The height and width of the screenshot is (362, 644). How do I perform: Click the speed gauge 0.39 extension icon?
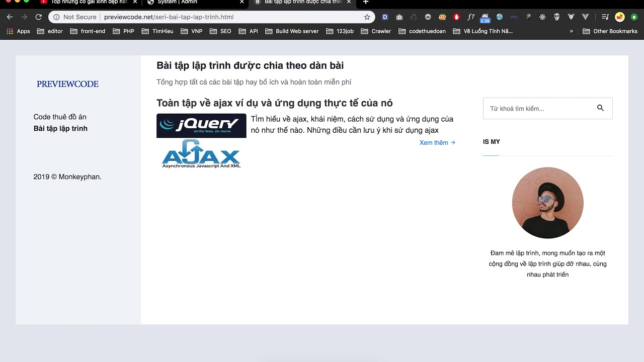(485, 18)
